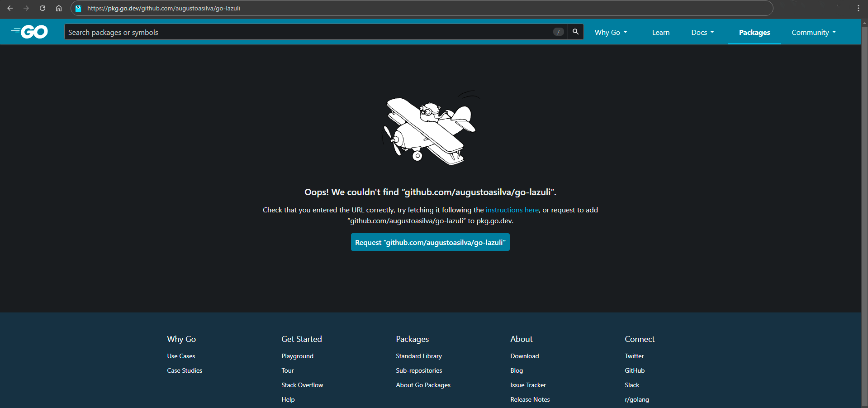Focus the browser address bar URL
Screen dimensions: 868x408
coord(422,8)
